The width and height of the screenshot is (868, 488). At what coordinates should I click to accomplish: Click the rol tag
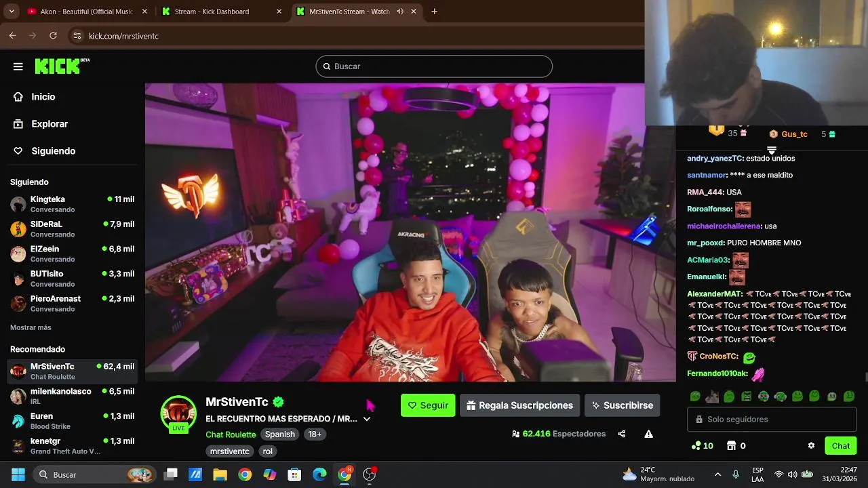coord(267,451)
